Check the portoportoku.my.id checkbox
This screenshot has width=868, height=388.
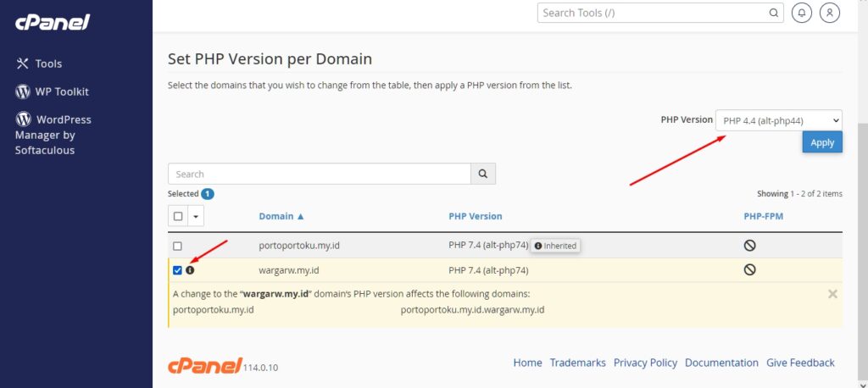tap(178, 246)
